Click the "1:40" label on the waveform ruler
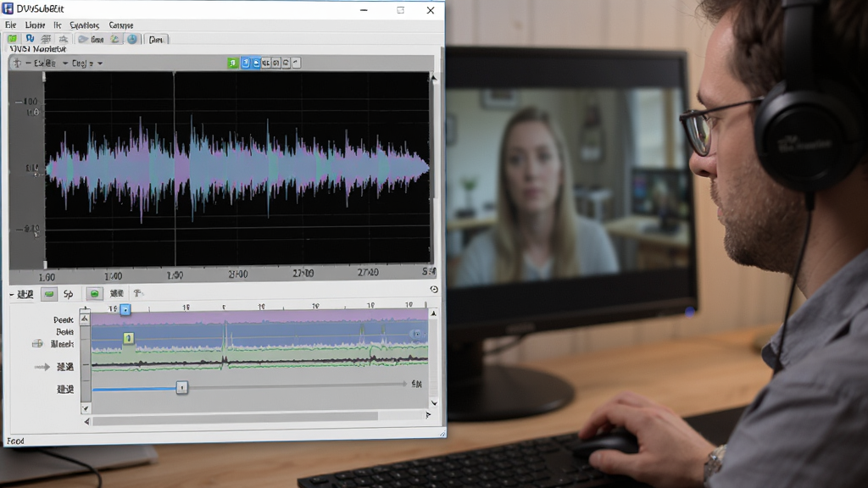The image size is (868, 488). coord(113,275)
